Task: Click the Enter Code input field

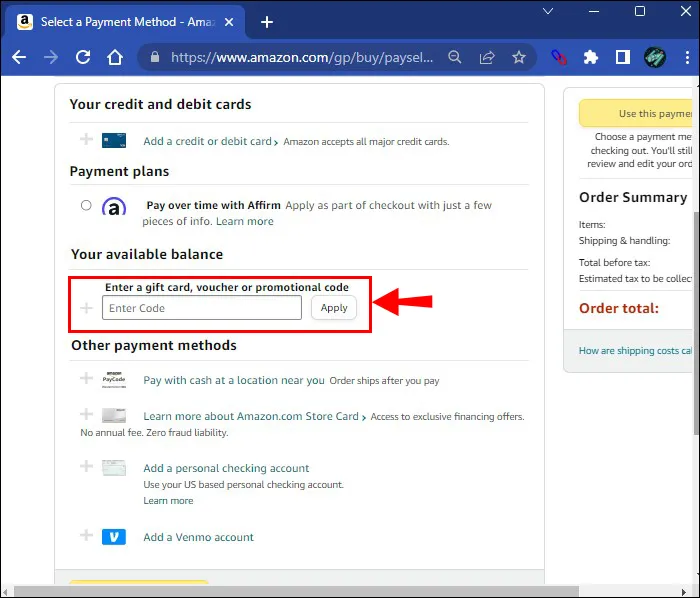Action: tap(202, 308)
